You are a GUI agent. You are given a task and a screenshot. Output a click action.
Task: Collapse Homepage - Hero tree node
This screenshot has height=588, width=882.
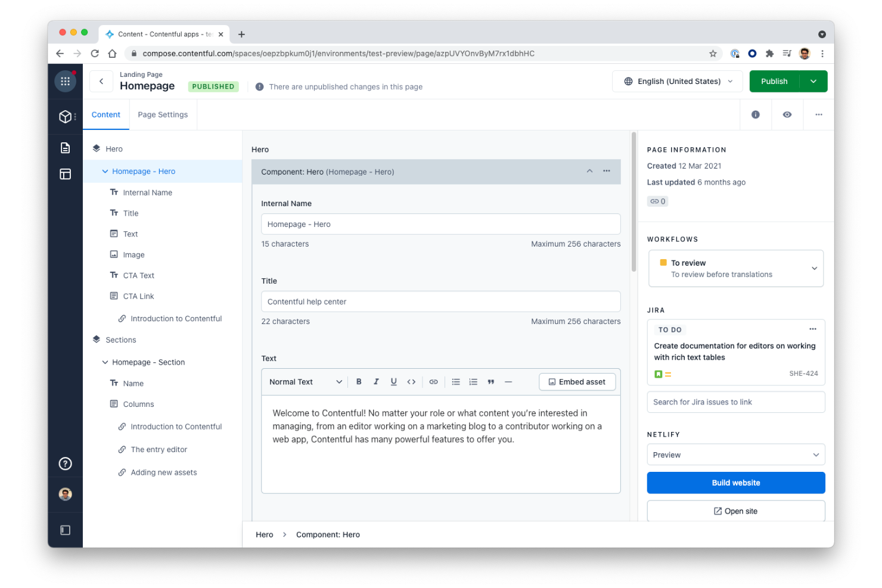[x=105, y=172]
